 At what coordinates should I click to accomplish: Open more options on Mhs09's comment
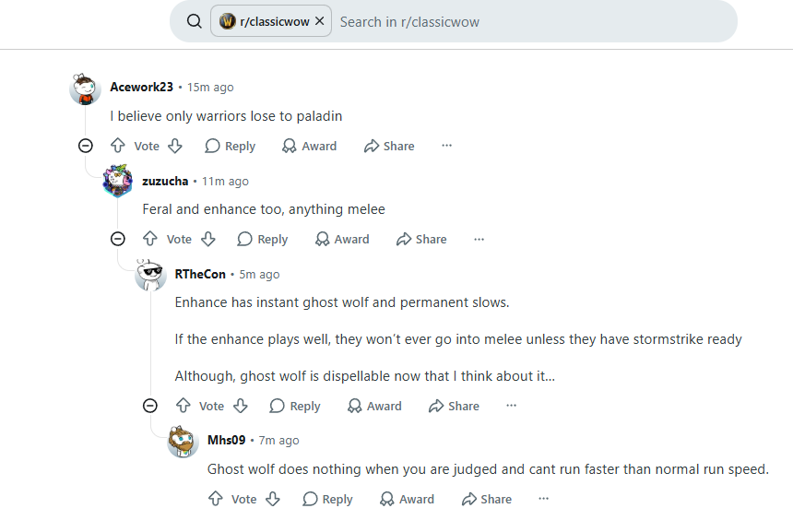[x=544, y=499]
